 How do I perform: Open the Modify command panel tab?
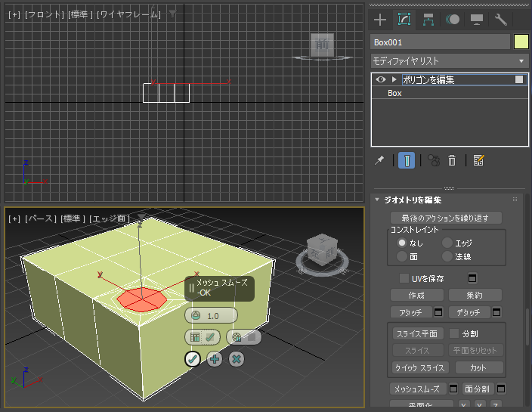pyautogui.click(x=404, y=20)
